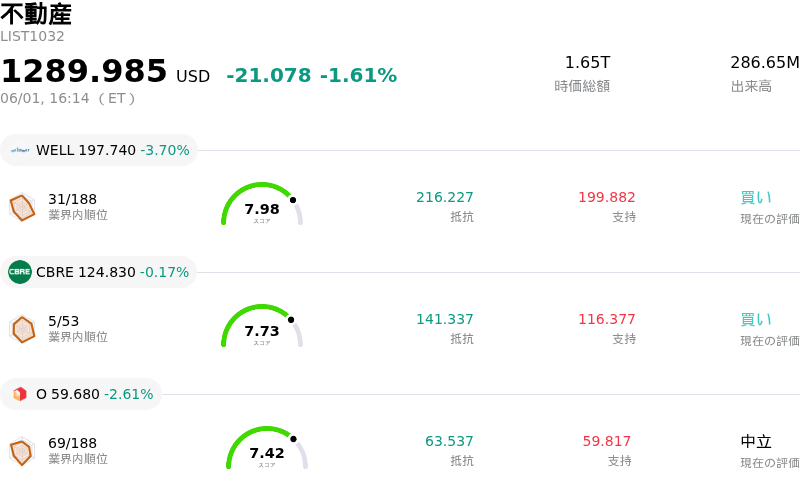Open the CBRE 124.830 stock chip
Image resolution: width=800 pixels, height=488 pixels.
(98, 272)
